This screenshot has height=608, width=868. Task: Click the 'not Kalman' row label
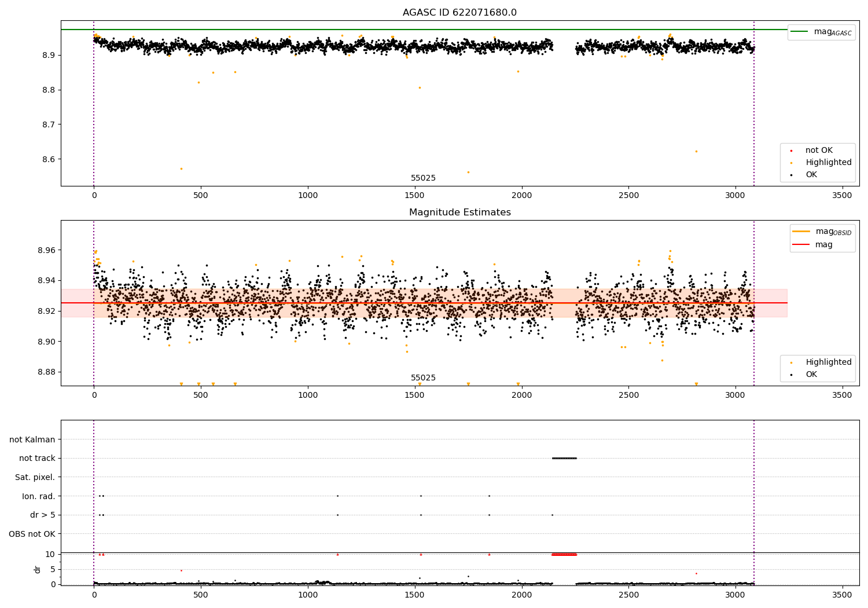click(x=32, y=439)
